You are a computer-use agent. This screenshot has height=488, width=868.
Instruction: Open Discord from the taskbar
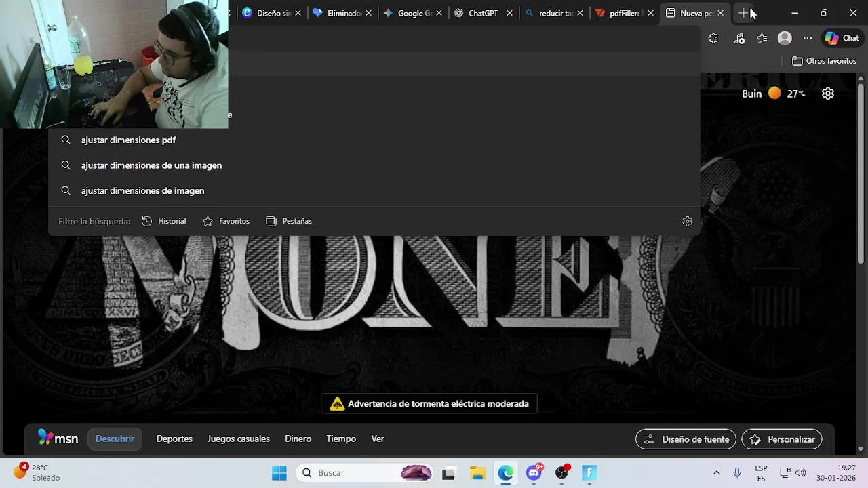coord(534,473)
